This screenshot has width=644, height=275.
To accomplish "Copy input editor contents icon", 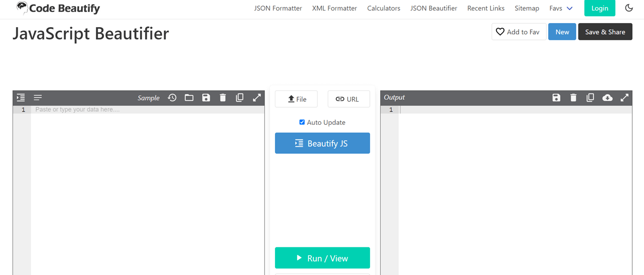I will click(240, 98).
